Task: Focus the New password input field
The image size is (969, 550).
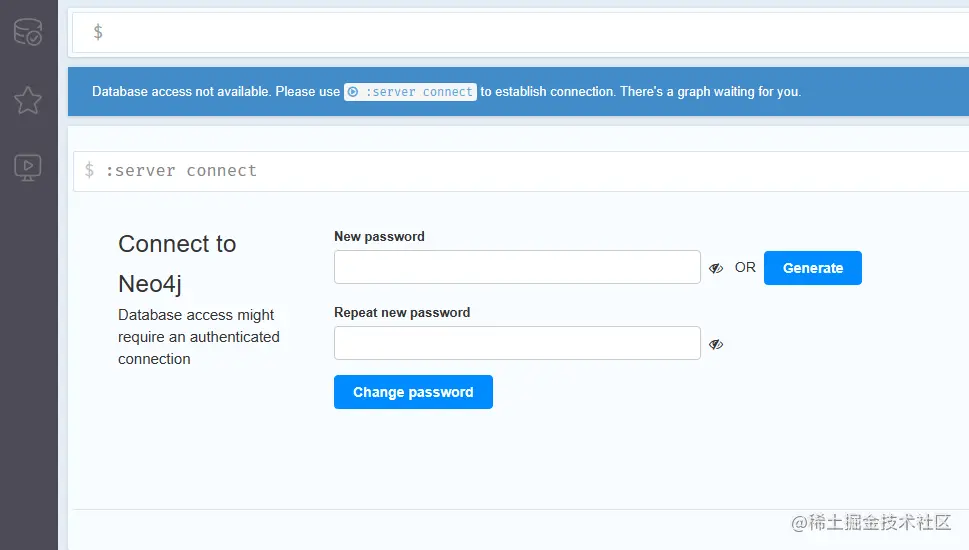Action: click(x=517, y=267)
